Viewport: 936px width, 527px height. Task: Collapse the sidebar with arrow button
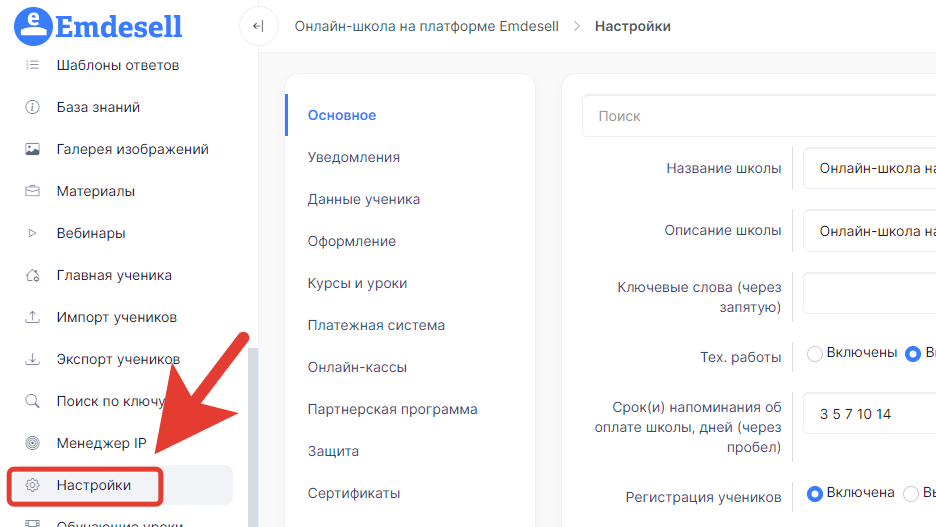258,26
